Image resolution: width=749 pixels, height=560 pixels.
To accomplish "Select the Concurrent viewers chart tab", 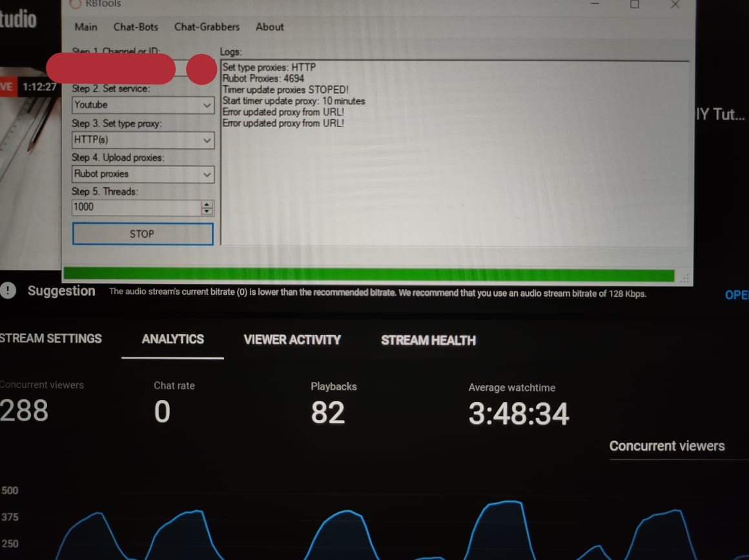I will 666,446.
